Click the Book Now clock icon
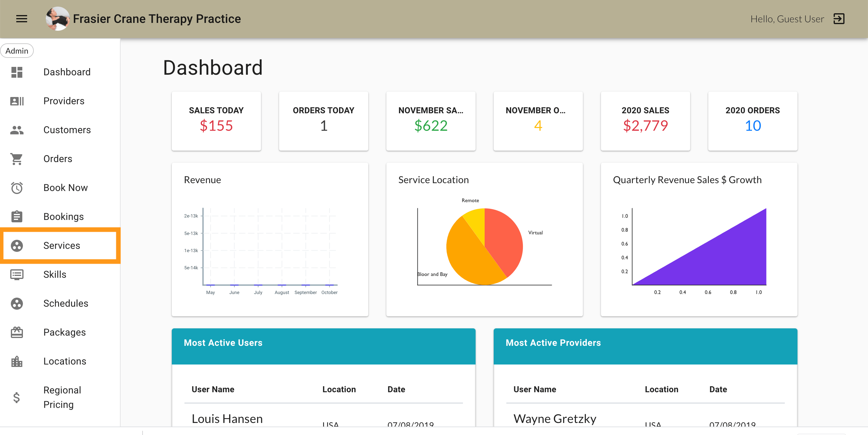 click(17, 188)
